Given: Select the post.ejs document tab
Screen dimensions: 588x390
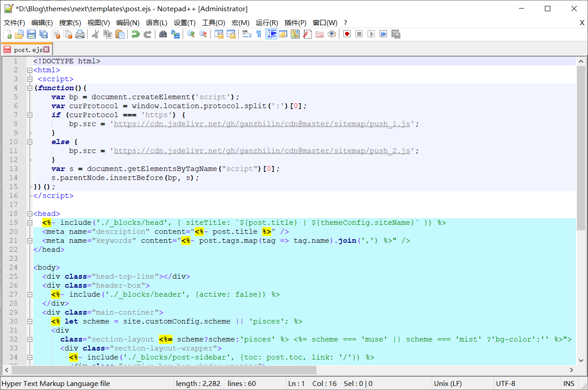Looking at the screenshot, I should click(26, 49).
